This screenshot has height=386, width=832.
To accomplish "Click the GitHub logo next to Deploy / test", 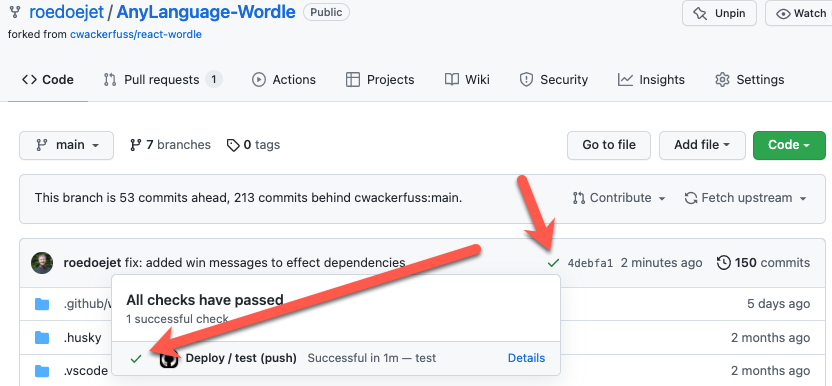I will coord(169,358).
